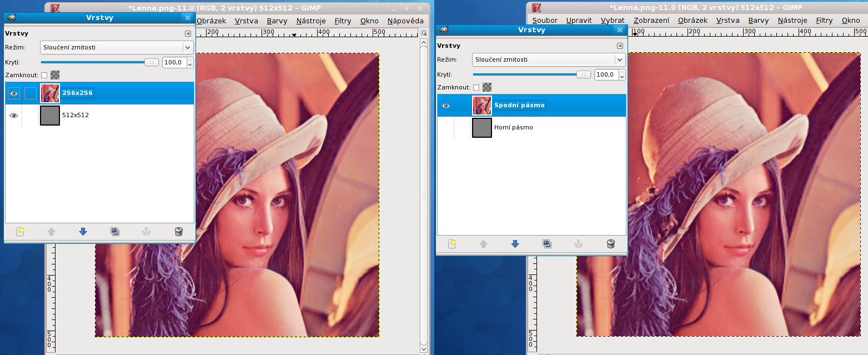Close the right Vrstvy dialog
868x355 pixels.
pyautogui.click(x=619, y=30)
